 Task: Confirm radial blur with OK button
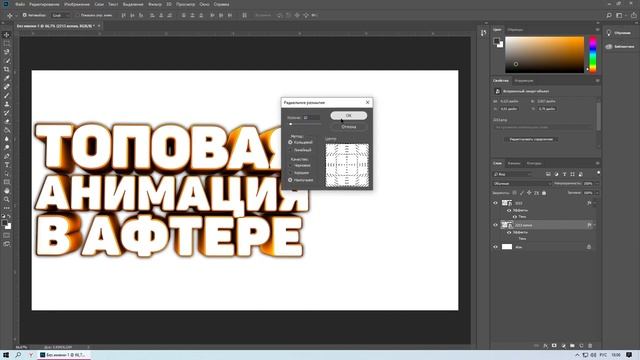(x=349, y=116)
